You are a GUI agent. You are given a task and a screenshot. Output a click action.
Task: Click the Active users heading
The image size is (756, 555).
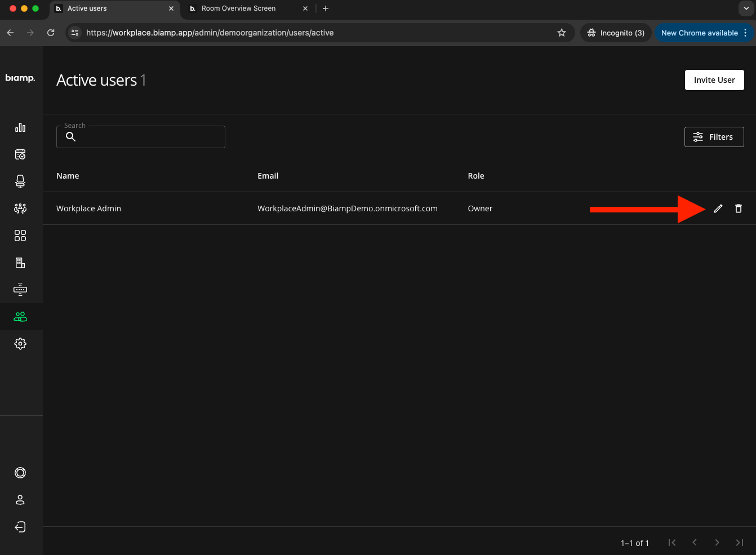[97, 80]
